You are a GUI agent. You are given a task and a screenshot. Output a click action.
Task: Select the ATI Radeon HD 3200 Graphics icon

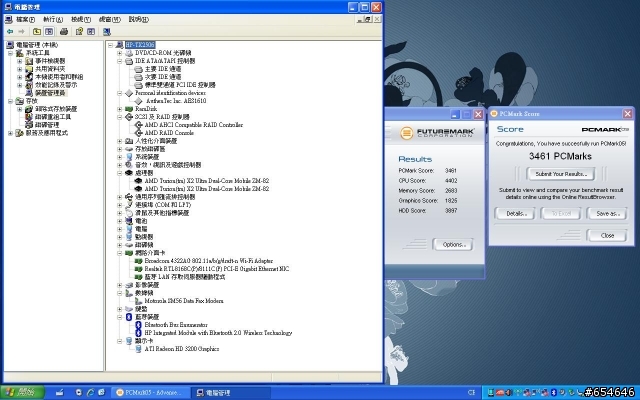point(138,349)
